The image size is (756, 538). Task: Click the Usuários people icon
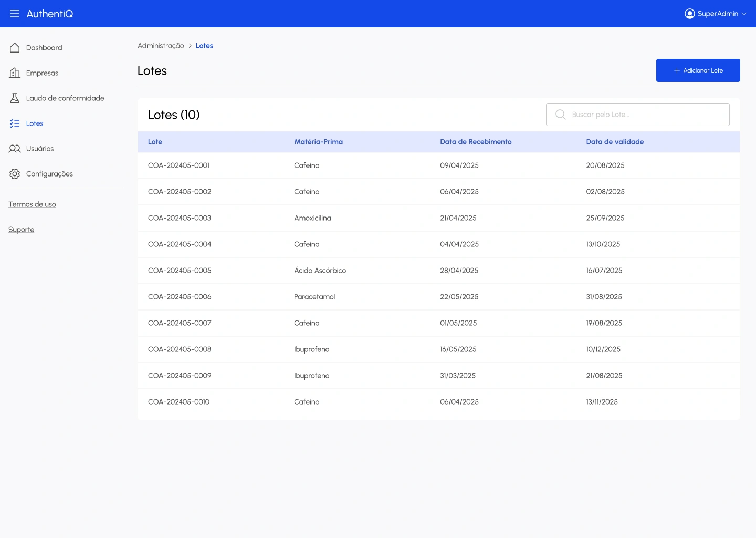pos(15,149)
